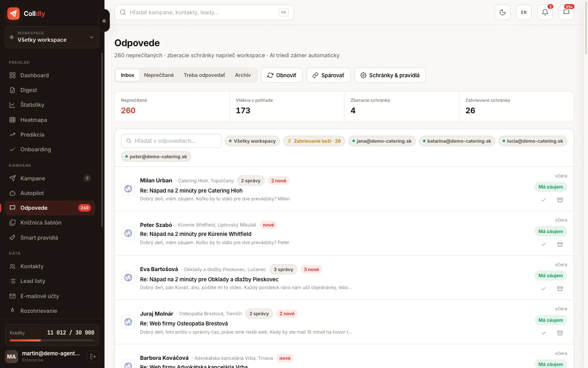Click the Odpovede sidebar item
Viewport: 588px width, 368px height.
point(50,208)
